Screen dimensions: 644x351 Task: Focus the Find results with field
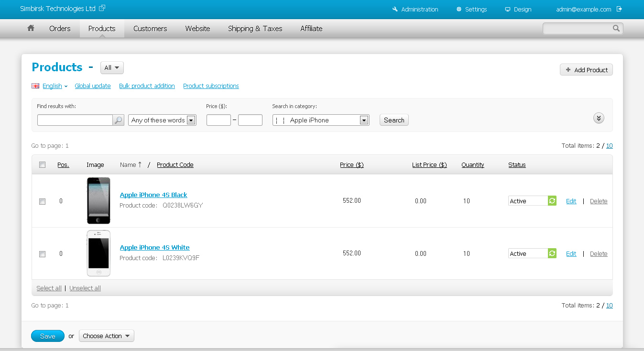pos(75,120)
